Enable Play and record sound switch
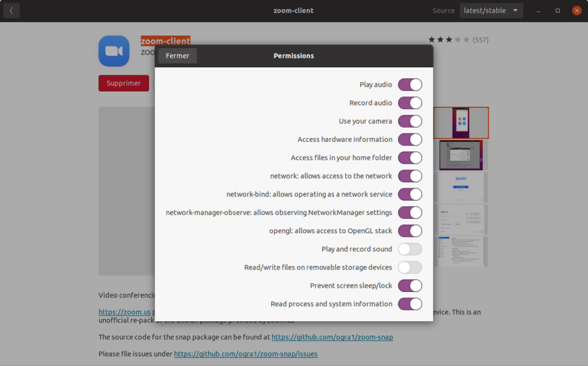 pyautogui.click(x=410, y=249)
